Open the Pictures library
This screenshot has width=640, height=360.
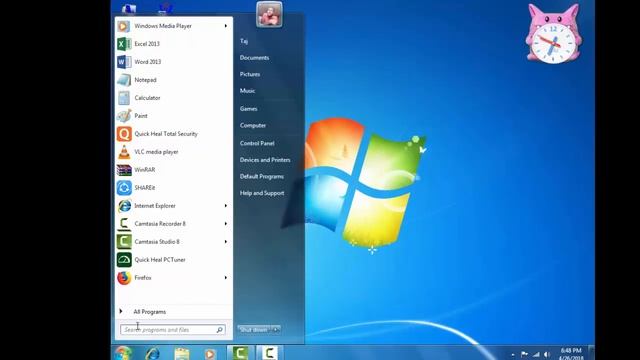[x=250, y=74]
